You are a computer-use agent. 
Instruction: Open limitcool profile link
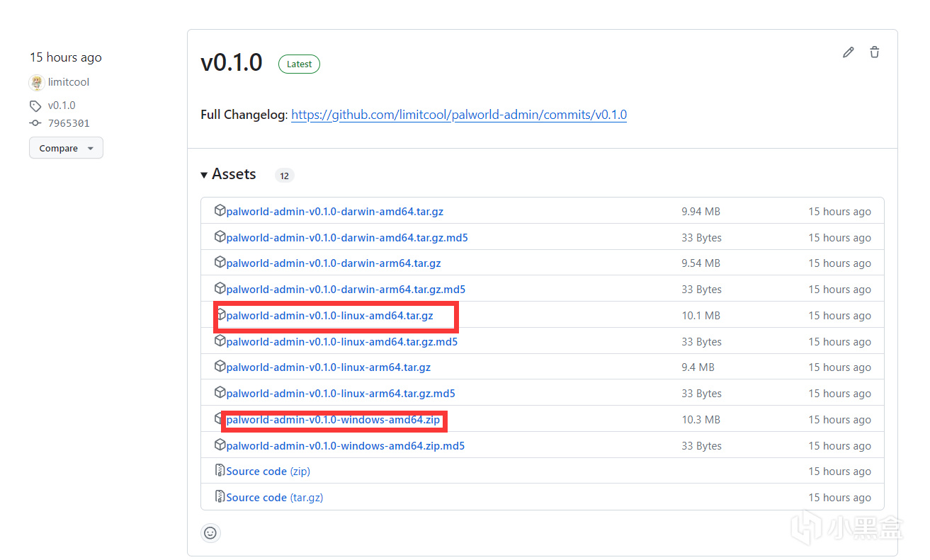click(x=69, y=82)
